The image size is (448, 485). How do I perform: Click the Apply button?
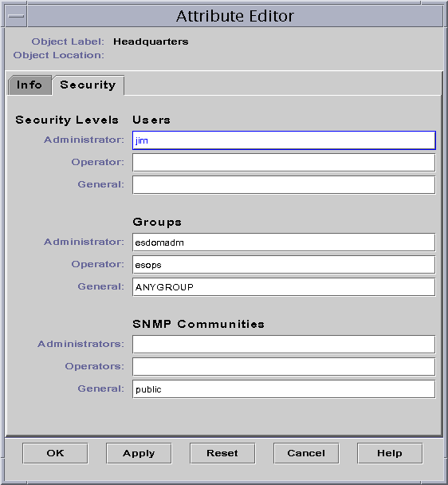(x=139, y=453)
